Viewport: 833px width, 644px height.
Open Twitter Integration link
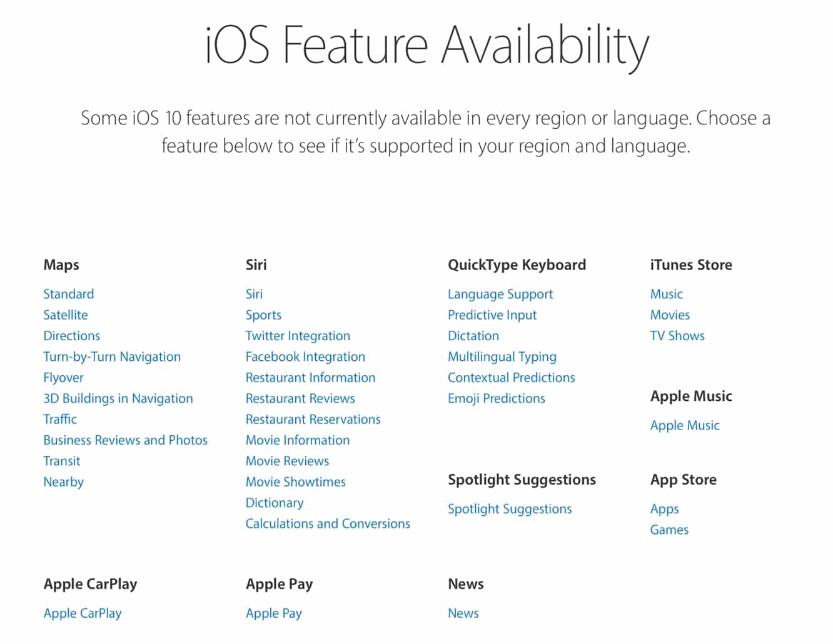coord(298,336)
